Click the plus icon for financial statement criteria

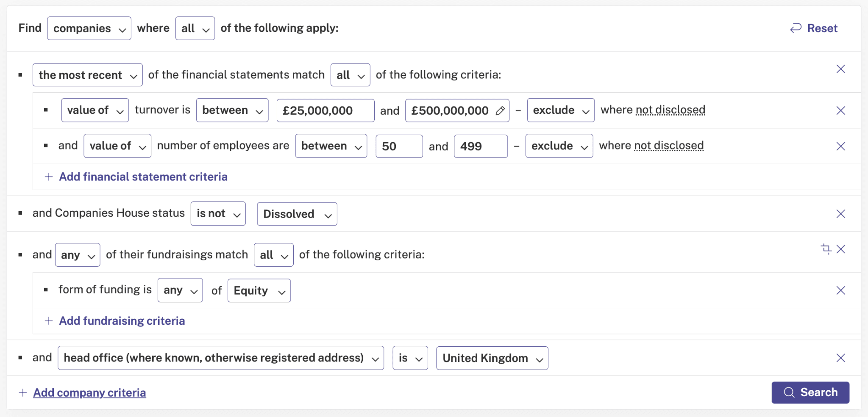[49, 177]
